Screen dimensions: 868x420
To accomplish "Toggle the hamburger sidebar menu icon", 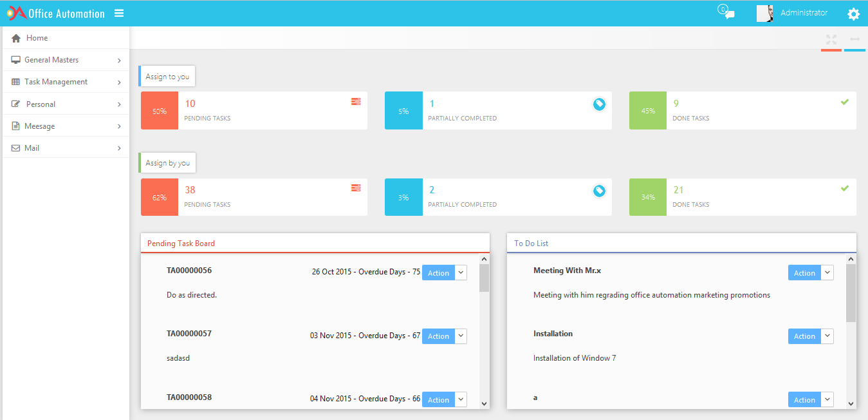I will tap(119, 13).
